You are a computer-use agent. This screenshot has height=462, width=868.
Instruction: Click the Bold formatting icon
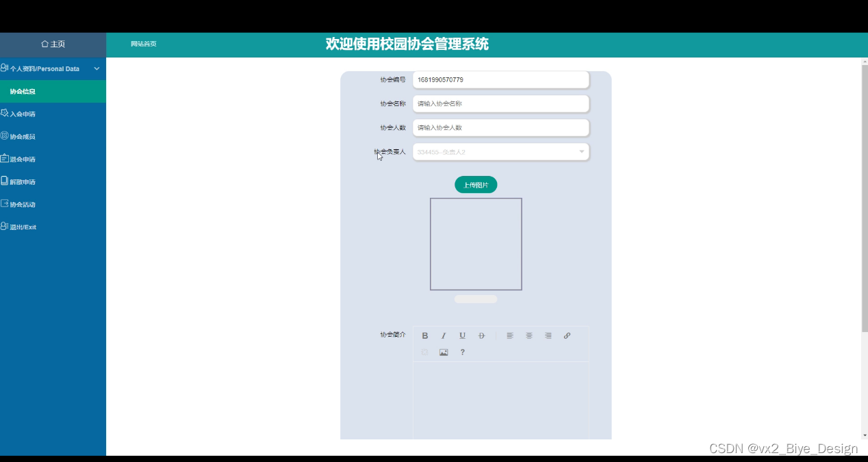[425, 335]
